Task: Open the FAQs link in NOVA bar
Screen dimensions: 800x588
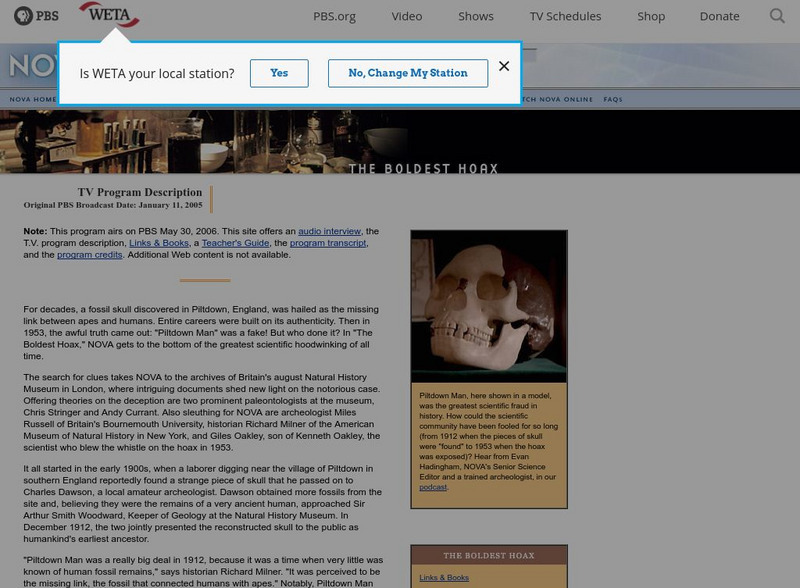Action: [x=613, y=99]
